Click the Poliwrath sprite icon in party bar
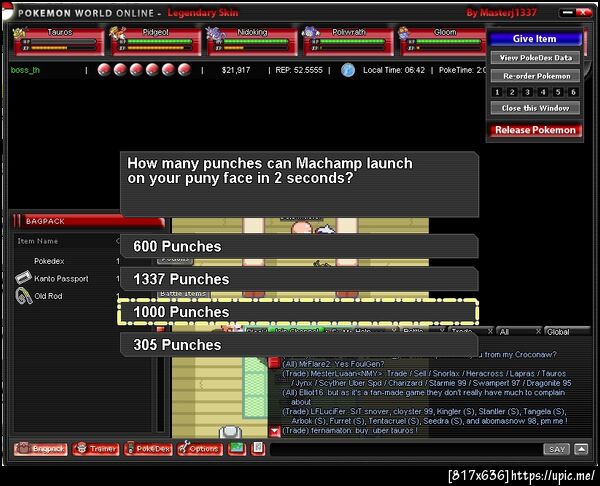Screen dimensions: 600x486 click(x=311, y=33)
